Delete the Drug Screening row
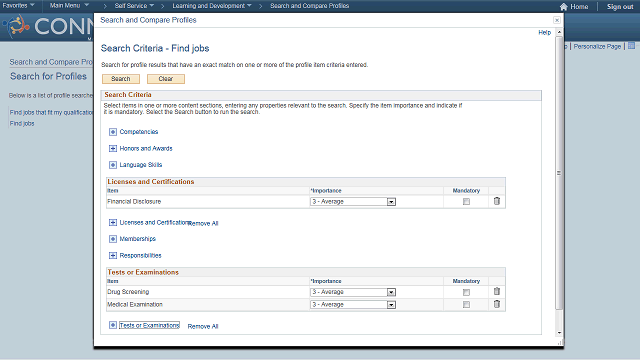The image size is (640, 360). [497, 291]
